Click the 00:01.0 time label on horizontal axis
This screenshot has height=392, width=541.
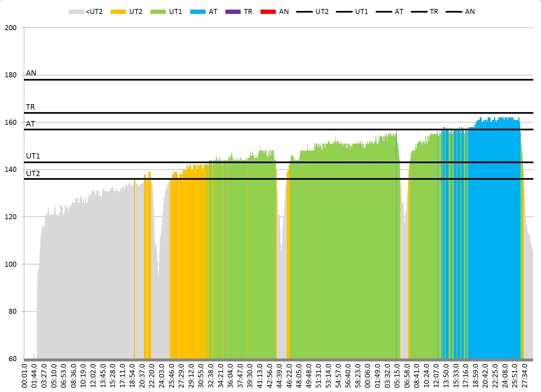[25, 375]
